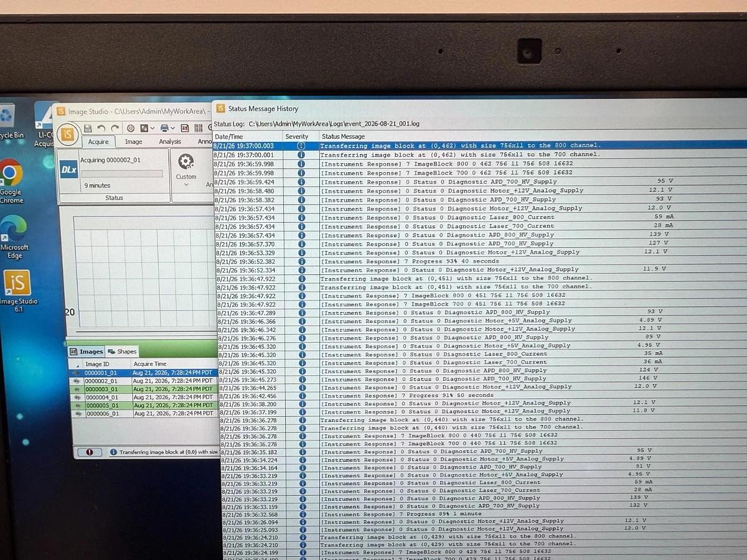Select the log row timestamped 19:36:58.480
The image size is (747, 560).
click(x=479, y=191)
